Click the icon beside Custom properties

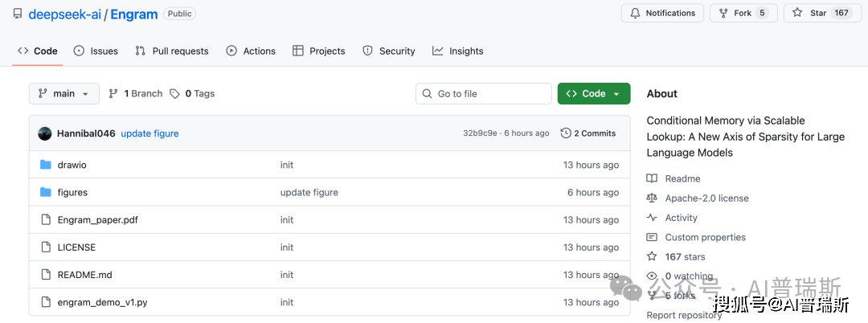[652, 237]
